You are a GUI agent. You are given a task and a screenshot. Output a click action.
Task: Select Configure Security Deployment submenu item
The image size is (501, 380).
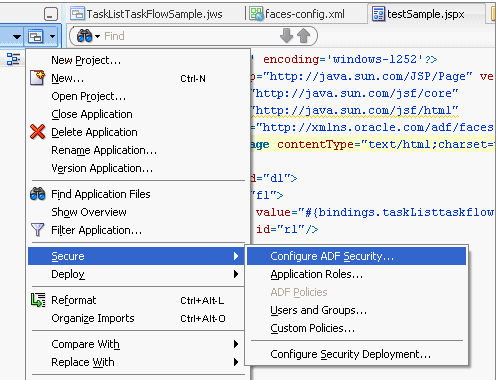point(356,354)
